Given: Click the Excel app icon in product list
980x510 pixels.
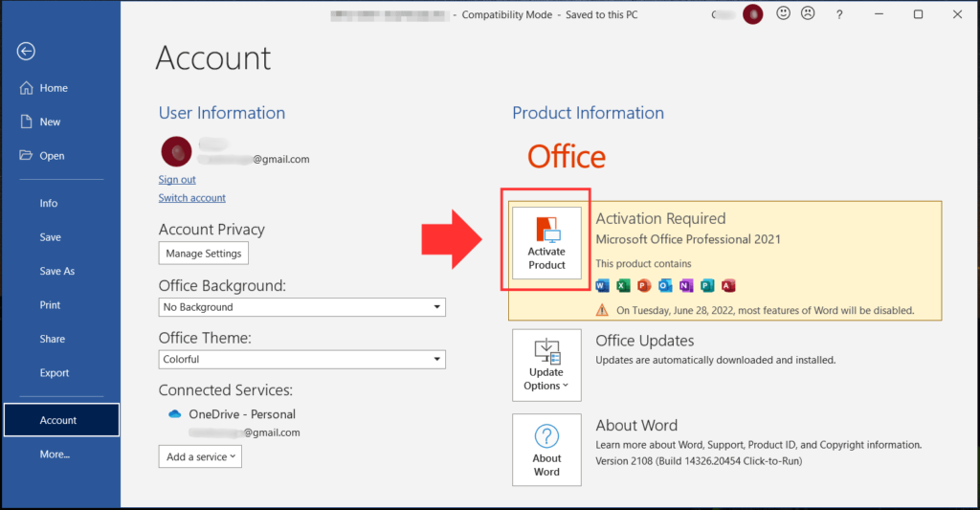Looking at the screenshot, I should point(623,286).
